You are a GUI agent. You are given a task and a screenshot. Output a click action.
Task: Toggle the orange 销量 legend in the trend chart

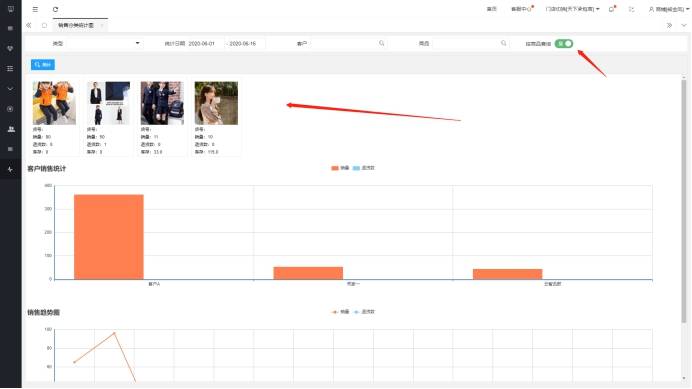pos(340,312)
